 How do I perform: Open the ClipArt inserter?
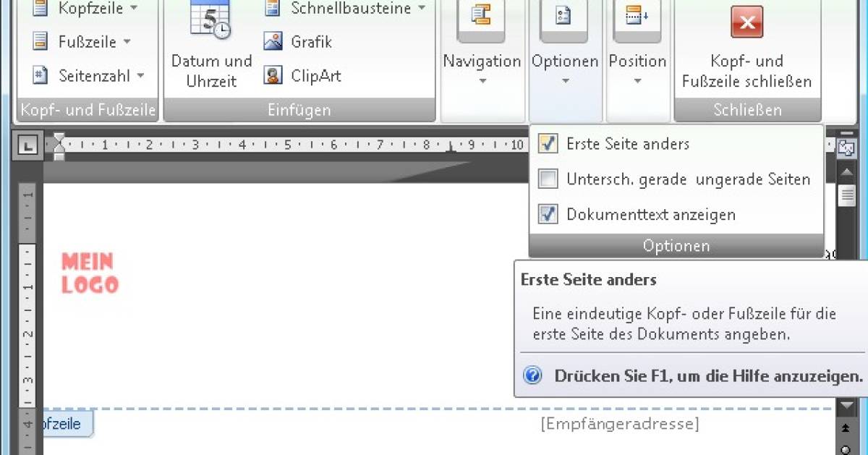click(273, 75)
